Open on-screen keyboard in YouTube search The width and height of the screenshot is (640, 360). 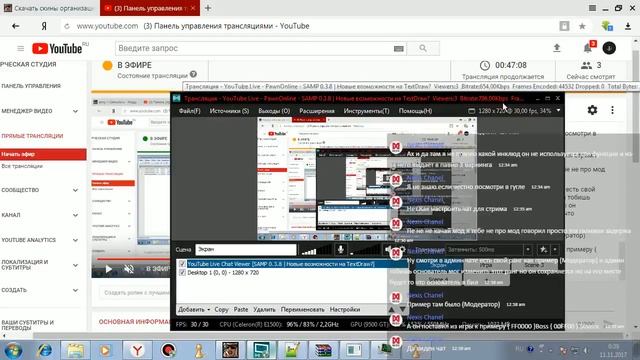pyautogui.click(x=399, y=49)
